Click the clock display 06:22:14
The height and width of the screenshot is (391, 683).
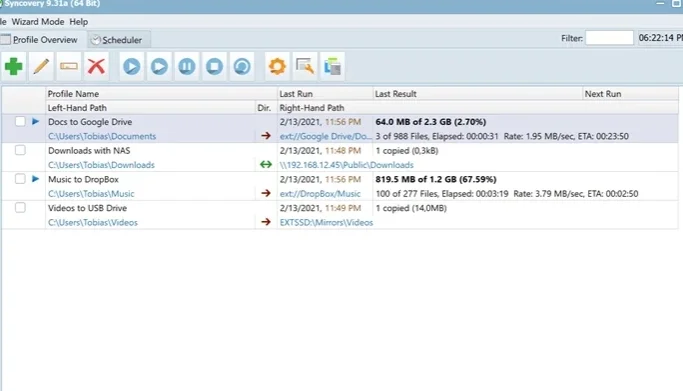(660, 38)
